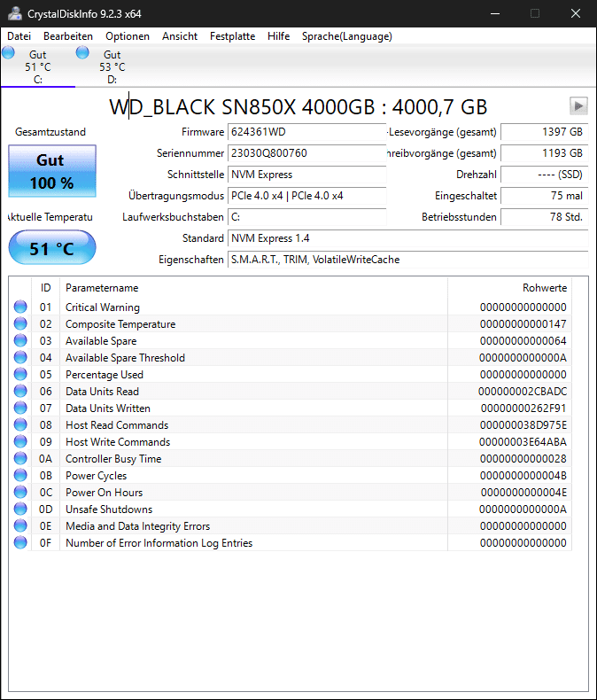This screenshot has height=700, width=597.
Task: Click raw value 00000003E64ABA
Action: (523, 442)
